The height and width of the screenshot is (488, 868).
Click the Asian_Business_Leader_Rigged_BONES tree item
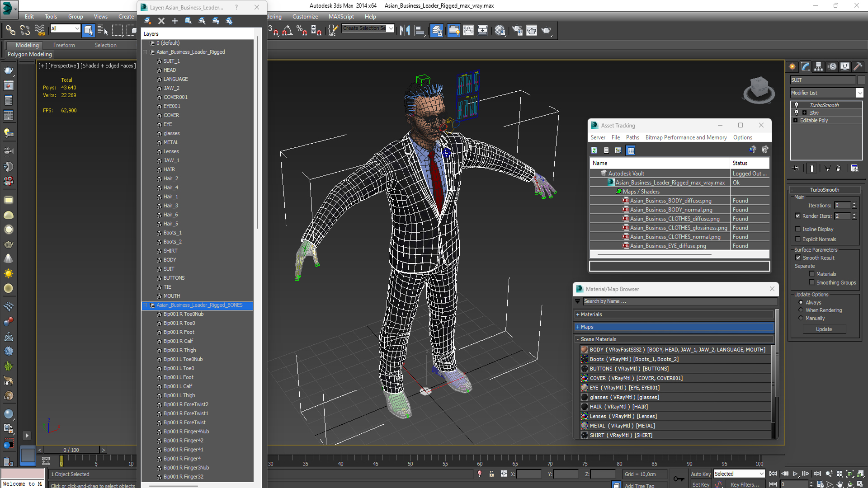click(x=200, y=305)
